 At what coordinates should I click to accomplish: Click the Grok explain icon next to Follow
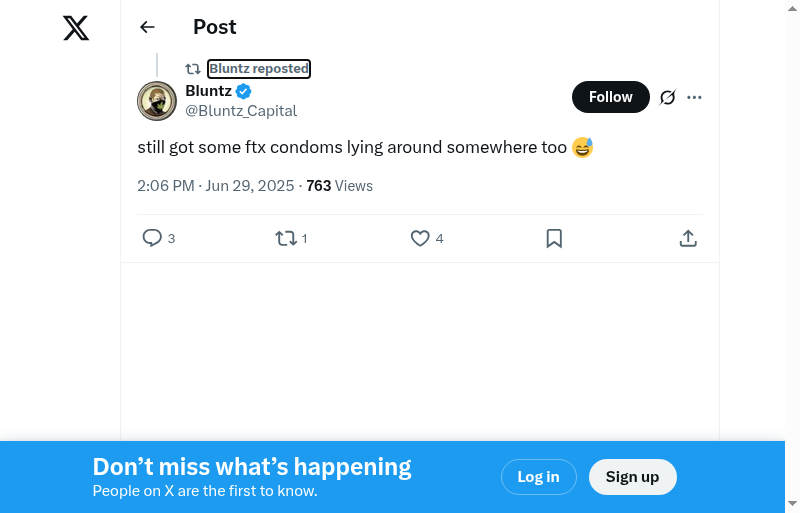point(668,97)
